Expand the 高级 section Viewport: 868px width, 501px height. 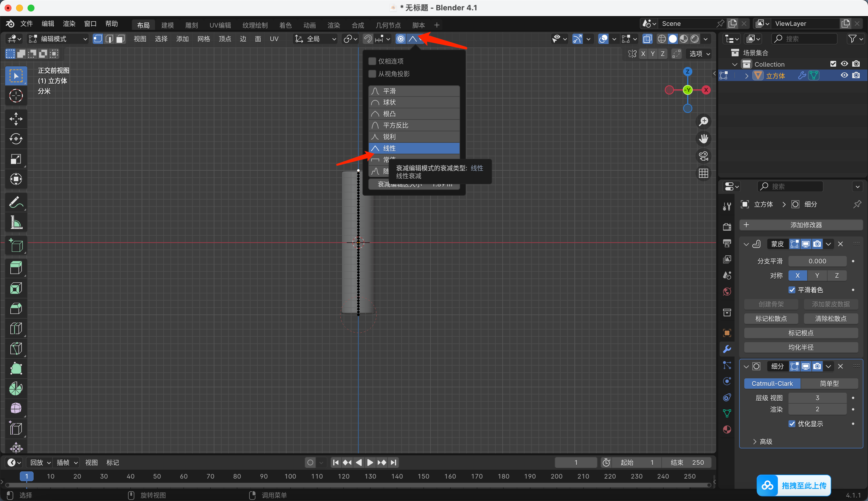[x=763, y=442]
